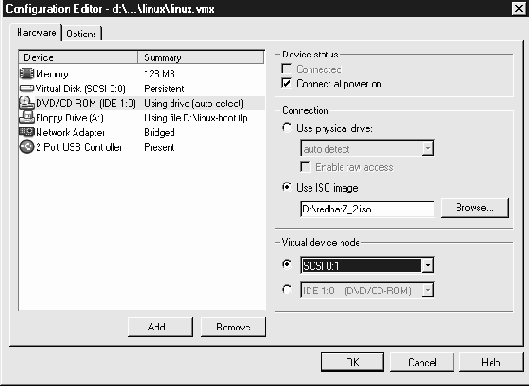
Task: Select DVD/CD-ROM (IDE 1:0) row
Action: click(142, 103)
